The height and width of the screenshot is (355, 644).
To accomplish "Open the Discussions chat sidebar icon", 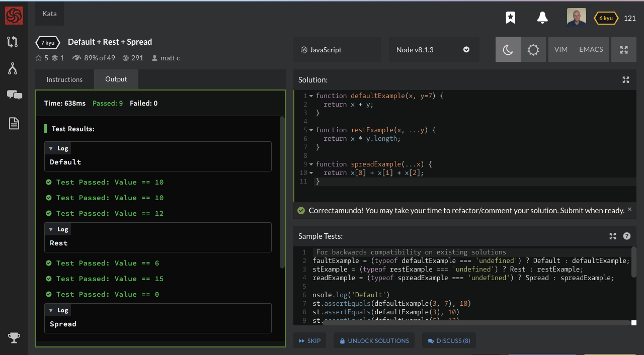I will tap(14, 95).
